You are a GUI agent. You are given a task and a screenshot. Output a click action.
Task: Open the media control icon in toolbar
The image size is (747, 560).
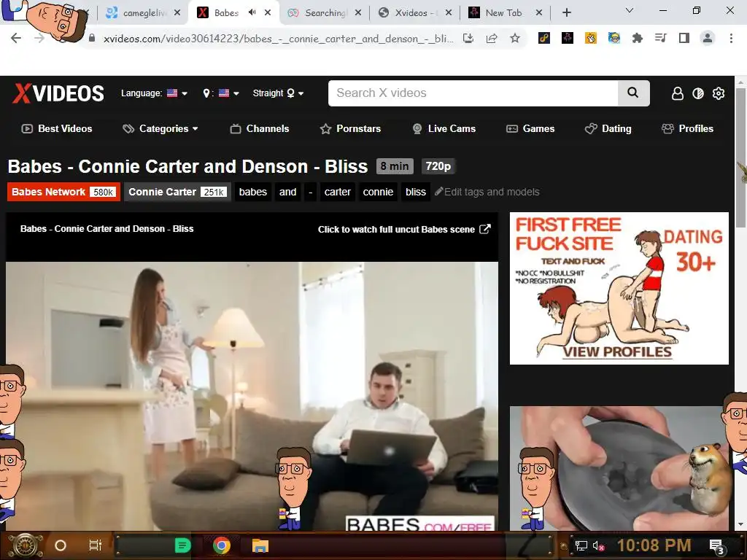click(x=660, y=38)
